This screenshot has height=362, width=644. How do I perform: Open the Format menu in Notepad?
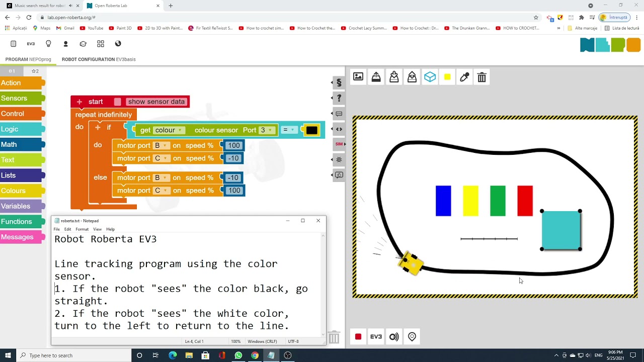coord(82,229)
